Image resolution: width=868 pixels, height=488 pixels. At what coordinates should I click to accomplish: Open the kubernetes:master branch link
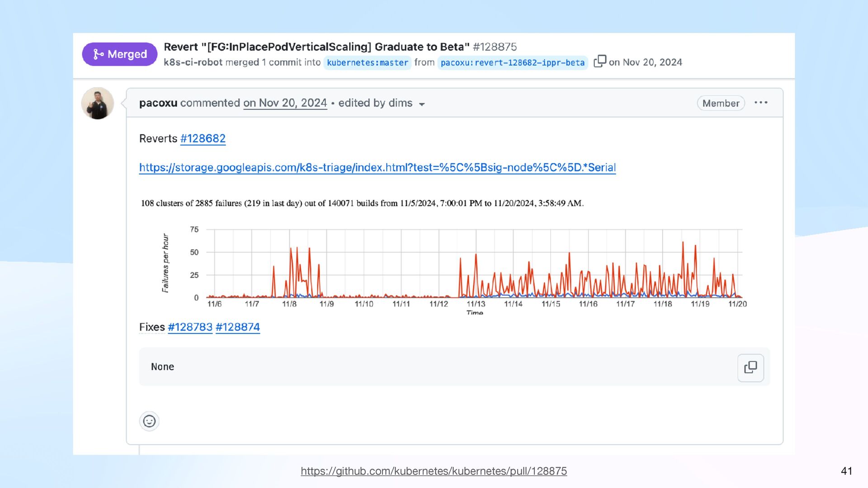pyautogui.click(x=367, y=62)
